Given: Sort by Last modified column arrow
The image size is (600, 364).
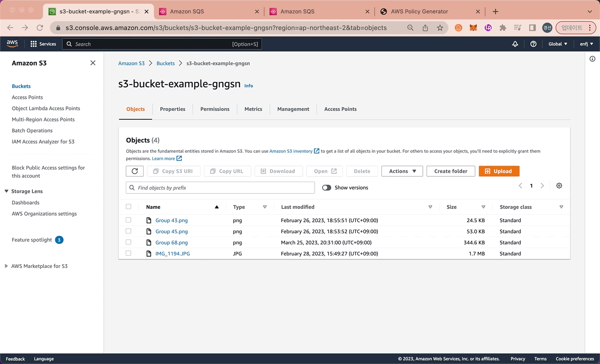Looking at the screenshot, I should (x=430, y=207).
